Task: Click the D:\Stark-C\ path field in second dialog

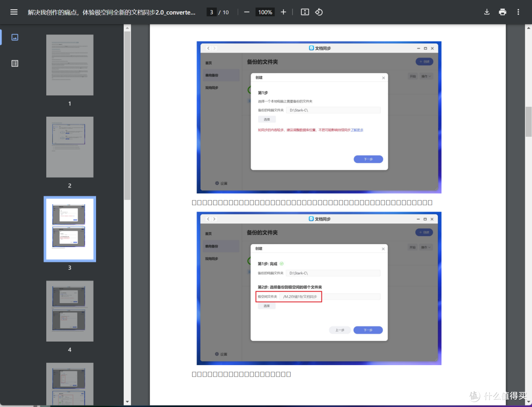Action: [x=333, y=273]
